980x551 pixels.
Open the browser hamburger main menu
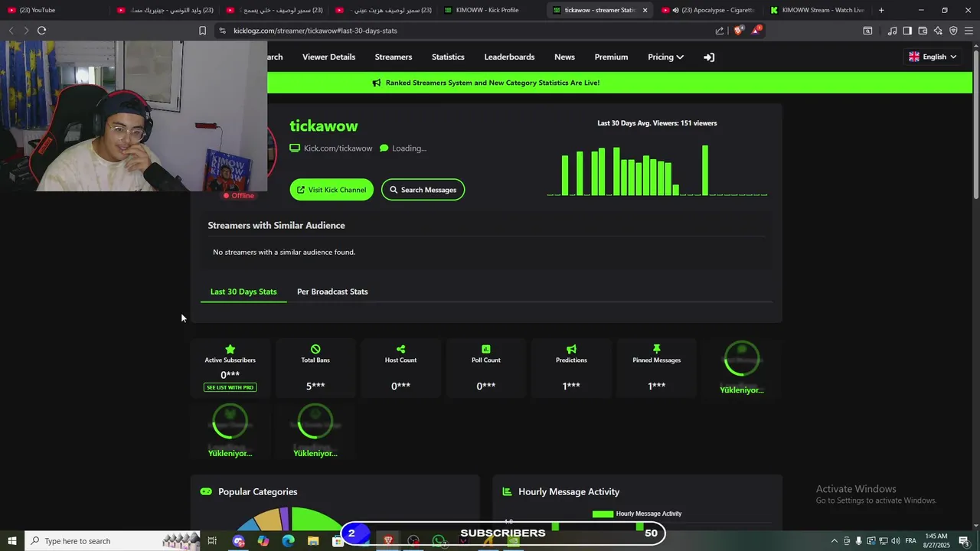(x=969, y=31)
